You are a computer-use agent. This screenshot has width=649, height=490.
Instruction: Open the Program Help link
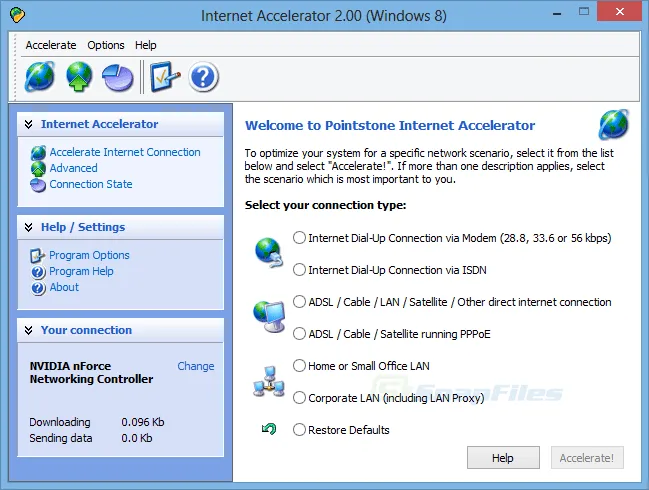click(81, 271)
